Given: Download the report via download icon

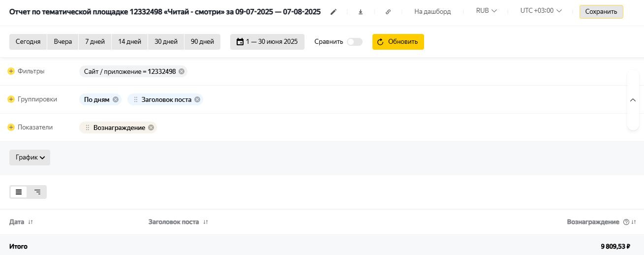Looking at the screenshot, I should pos(361,12).
